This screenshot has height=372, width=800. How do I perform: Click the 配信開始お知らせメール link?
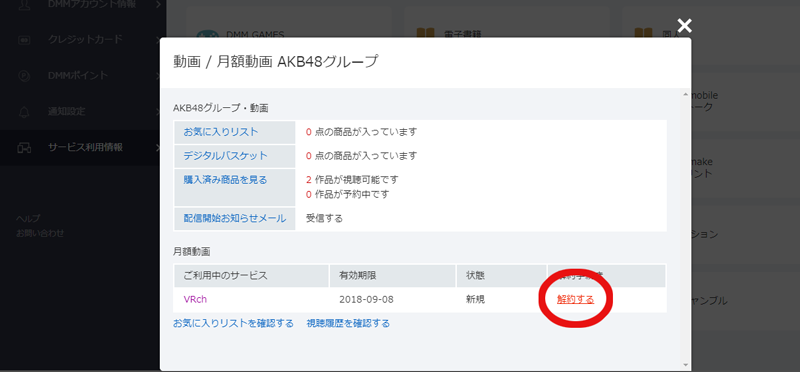(x=235, y=218)
